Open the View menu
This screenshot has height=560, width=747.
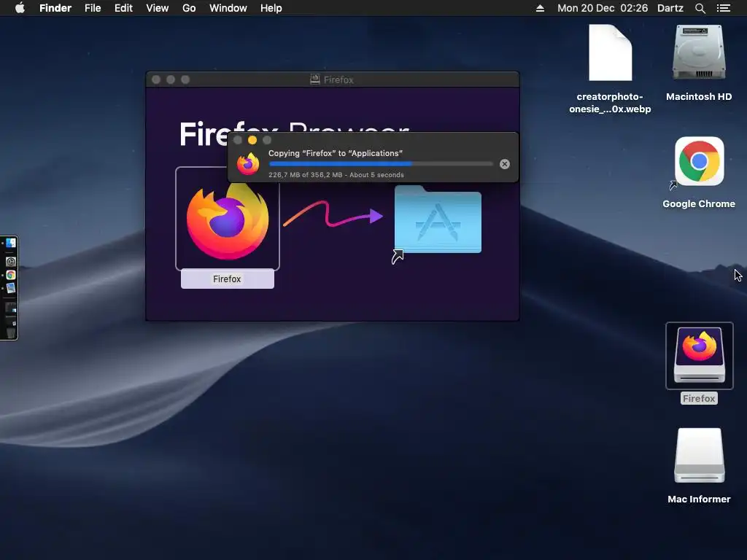coord(158,8)
